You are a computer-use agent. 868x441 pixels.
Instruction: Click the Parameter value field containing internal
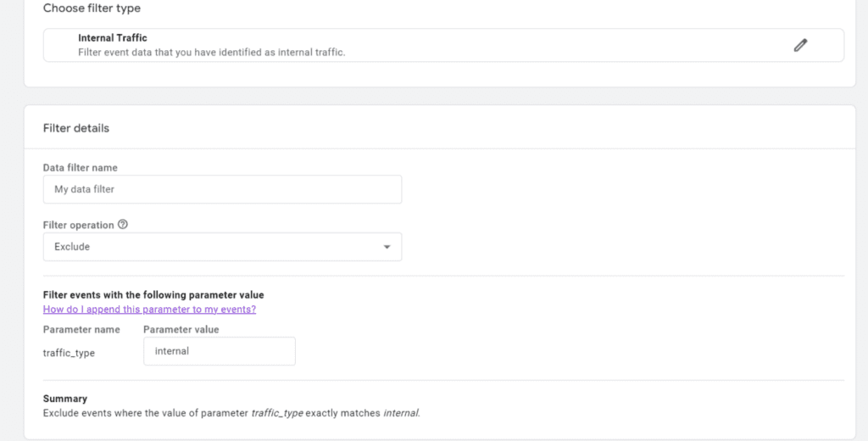click(220, 351)
